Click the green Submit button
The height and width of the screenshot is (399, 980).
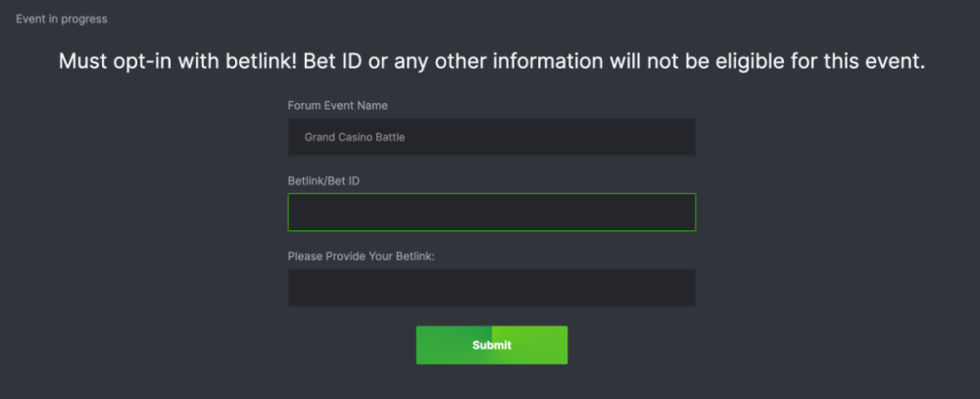[x=491, y=345]
